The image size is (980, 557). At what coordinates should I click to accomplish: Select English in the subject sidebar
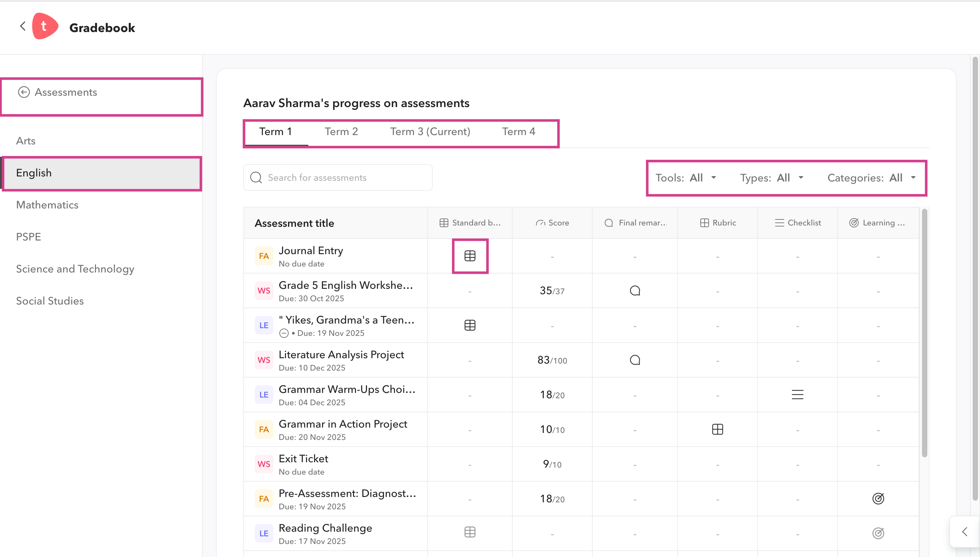click(x=101, y=173)
